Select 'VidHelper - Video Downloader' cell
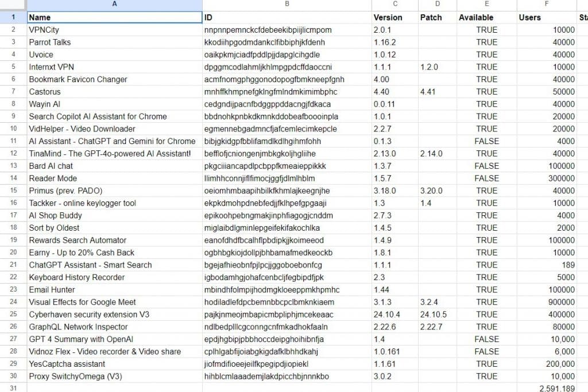This screenshot has width=588, height=392. 114,129
